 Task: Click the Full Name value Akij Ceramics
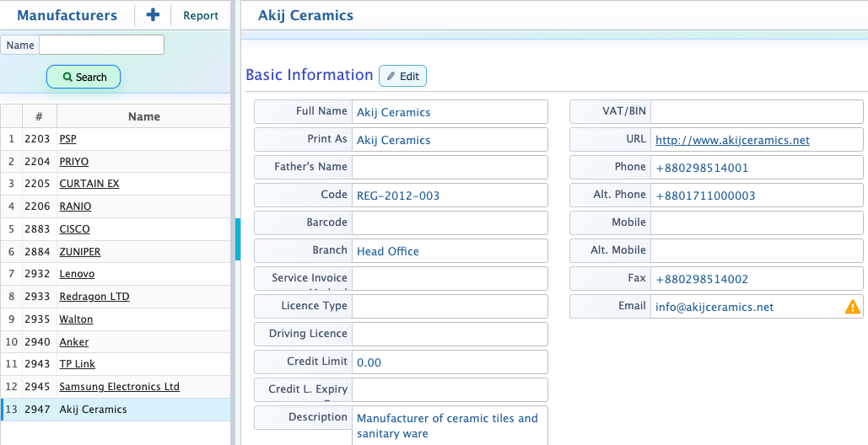tap(393, 112)
